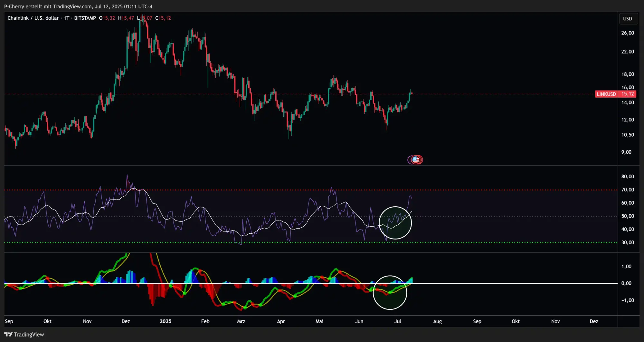Click the 0,00 MACD axis label
644x342 pixels.
click(x=626, y=283)
